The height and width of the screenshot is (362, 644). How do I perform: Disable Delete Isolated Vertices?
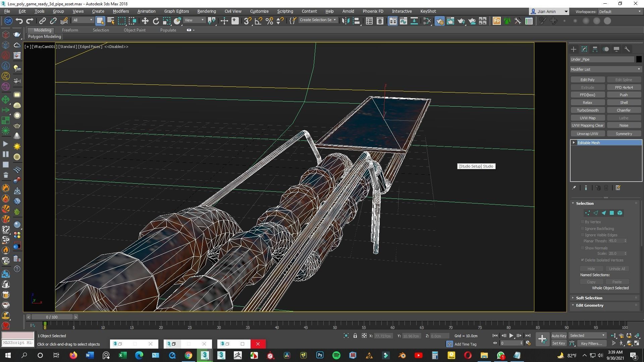(583, 260)
